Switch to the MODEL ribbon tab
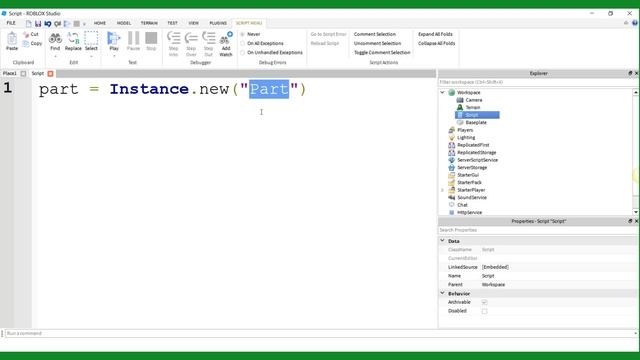 pyautogui.click(x=124, y=23)
